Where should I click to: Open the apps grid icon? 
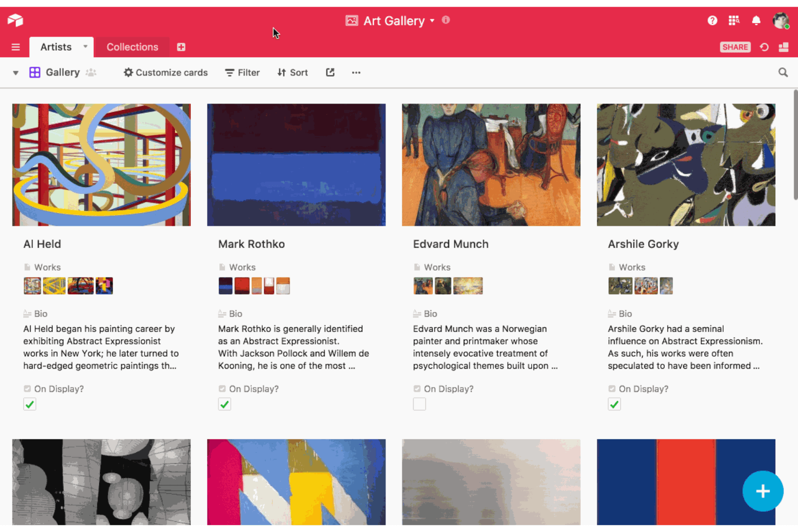click(x=734, y=20)
